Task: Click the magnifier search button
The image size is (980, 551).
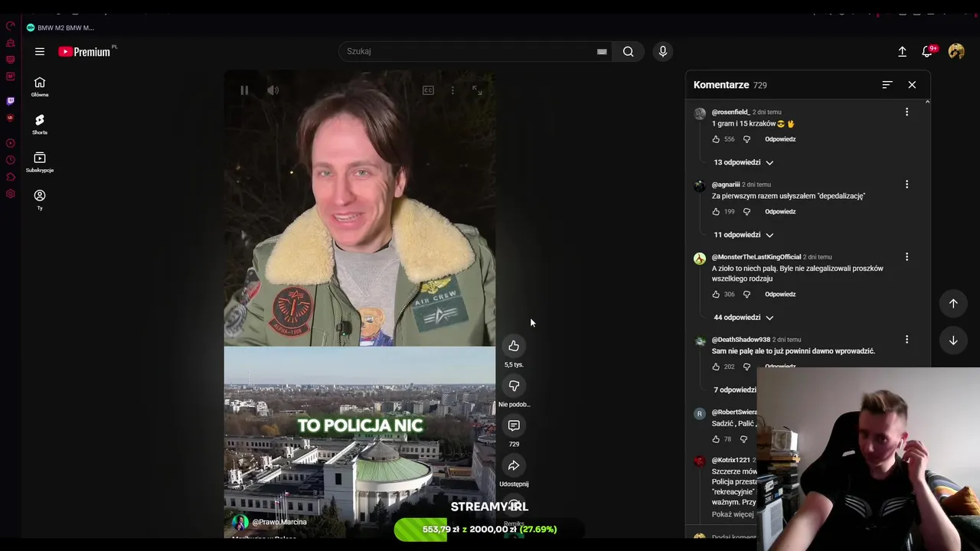Action: click(628, 51)
